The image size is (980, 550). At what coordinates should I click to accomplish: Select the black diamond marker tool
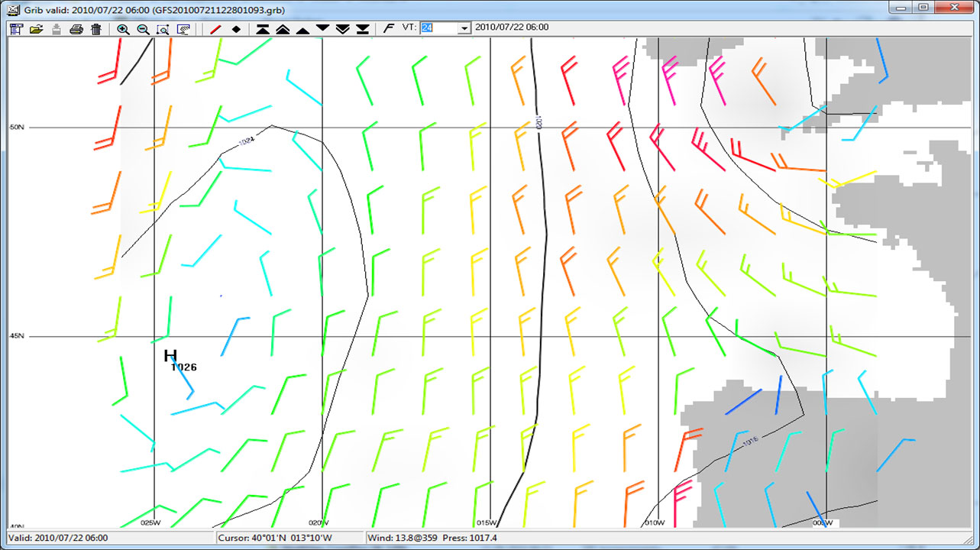(236, 29)
